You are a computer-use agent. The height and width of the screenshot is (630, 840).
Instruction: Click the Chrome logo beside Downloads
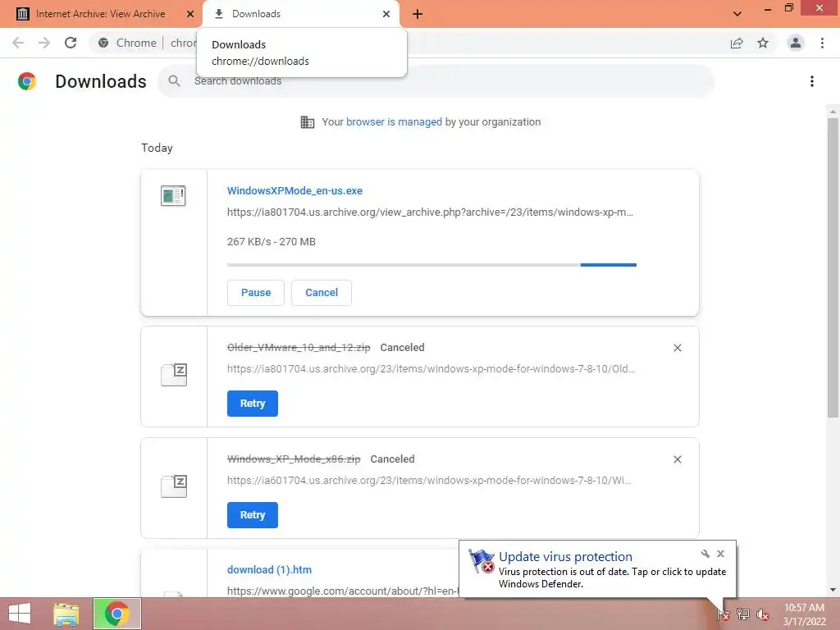[27, 81]
